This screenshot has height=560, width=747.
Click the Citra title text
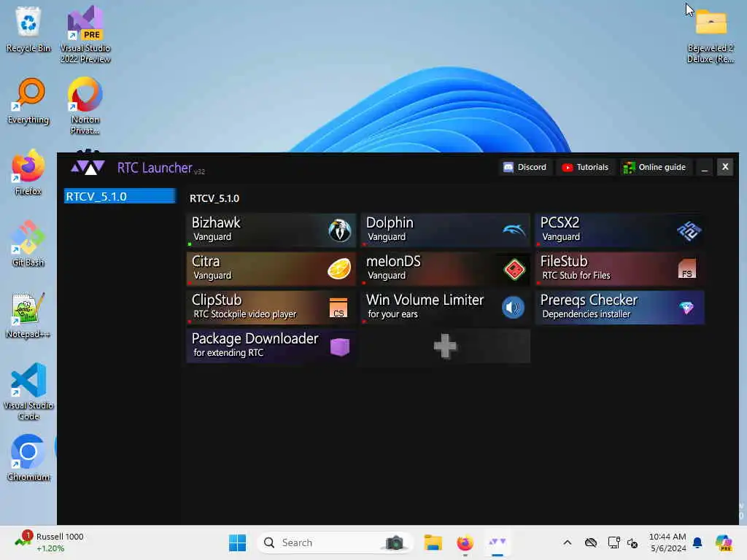coord(206,261)
